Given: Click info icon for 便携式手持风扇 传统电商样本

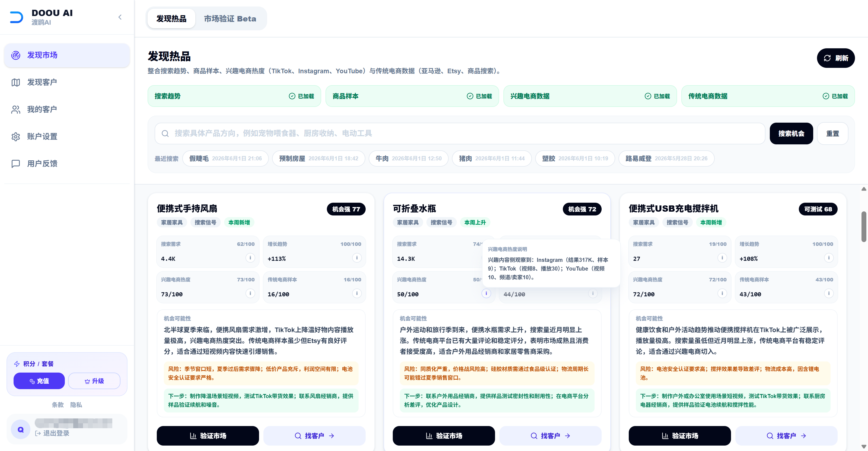Looking at the screenshot, I should click(x=357, y=293).
